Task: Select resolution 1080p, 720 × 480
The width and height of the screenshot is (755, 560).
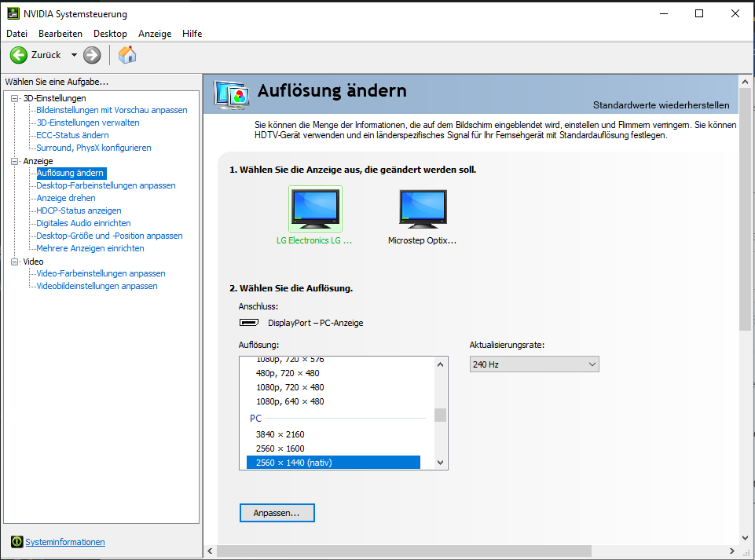Action: tap(333, 387)
